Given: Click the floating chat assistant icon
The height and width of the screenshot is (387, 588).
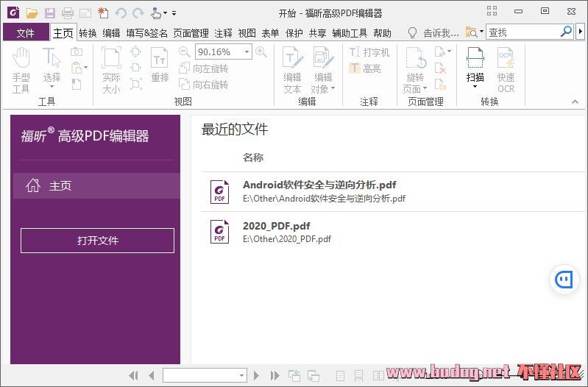Looking at the screenshot, I should click(565, 280).
